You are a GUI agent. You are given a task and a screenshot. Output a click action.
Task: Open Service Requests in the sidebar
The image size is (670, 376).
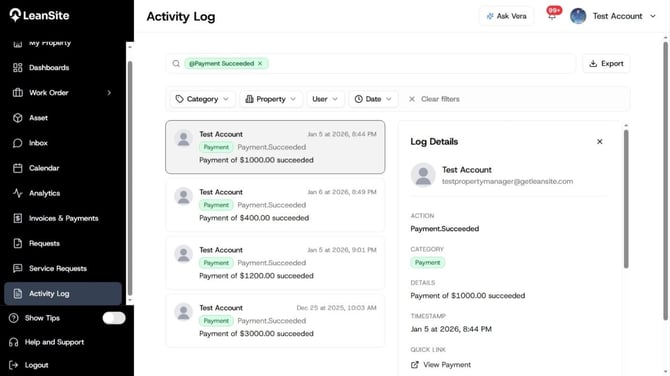tap(63, 268)
